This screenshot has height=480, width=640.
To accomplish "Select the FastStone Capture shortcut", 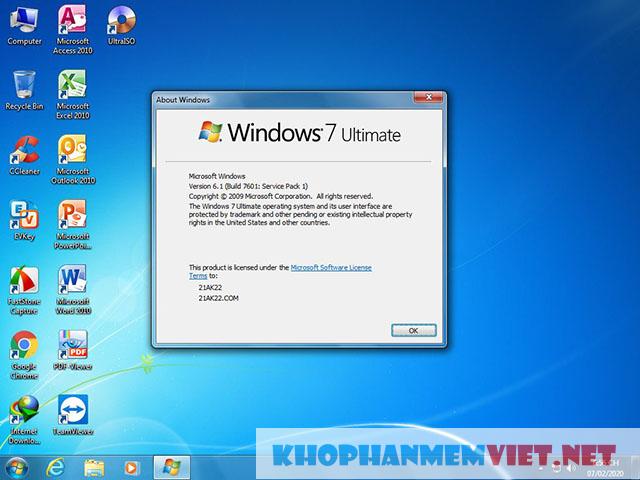I will pos(24,290).
